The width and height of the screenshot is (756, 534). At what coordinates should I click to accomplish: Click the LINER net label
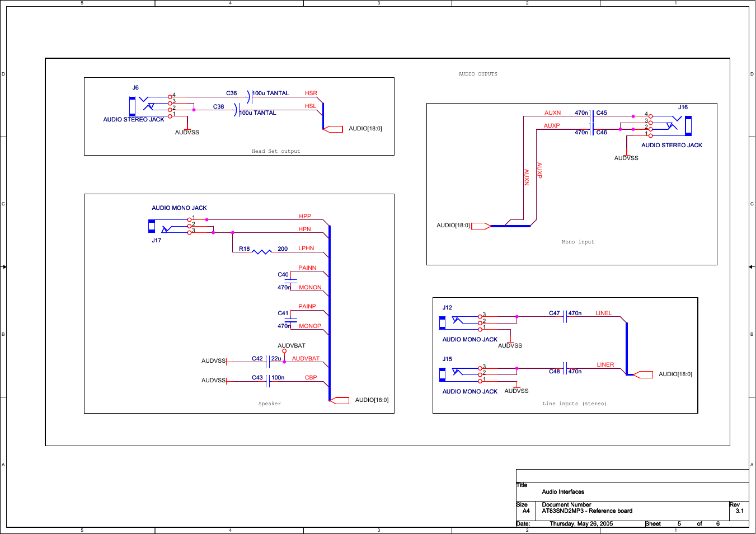[x=605, y=365]
